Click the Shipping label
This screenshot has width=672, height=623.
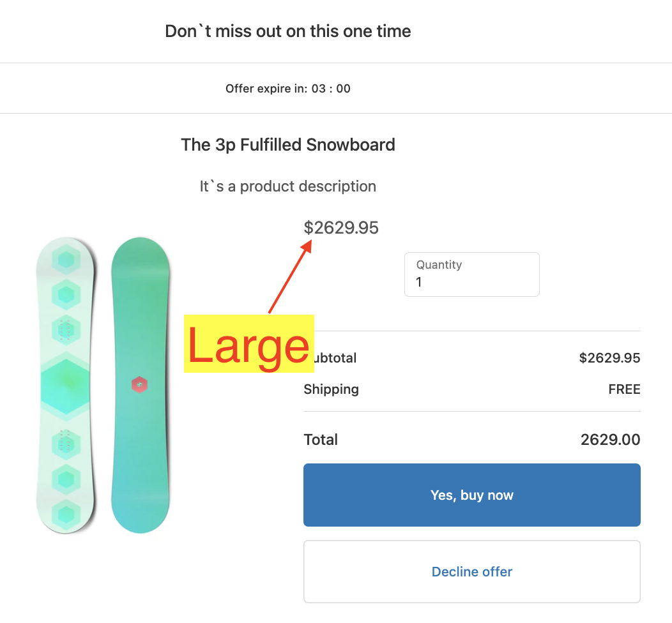click(x=331, y=389)
